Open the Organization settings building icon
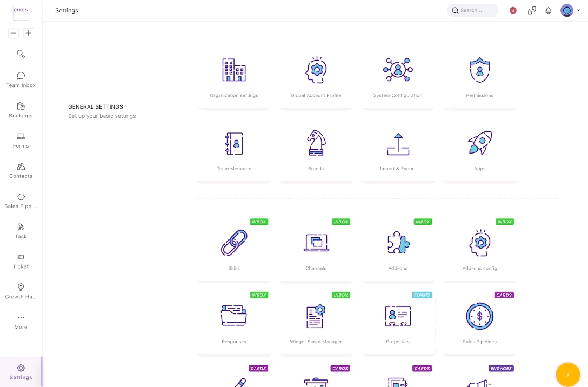588x387 pixels. 234,70
